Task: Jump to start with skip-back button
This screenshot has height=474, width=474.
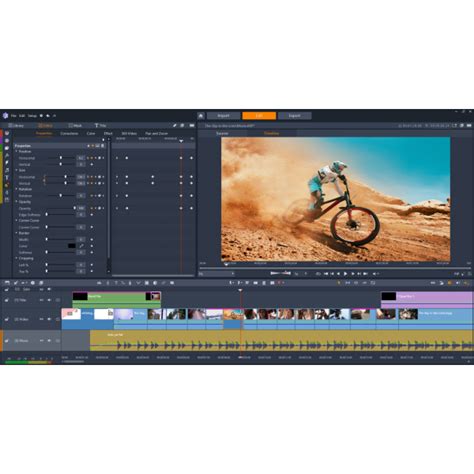Action: pyautogui.click(x=326, y=274)
